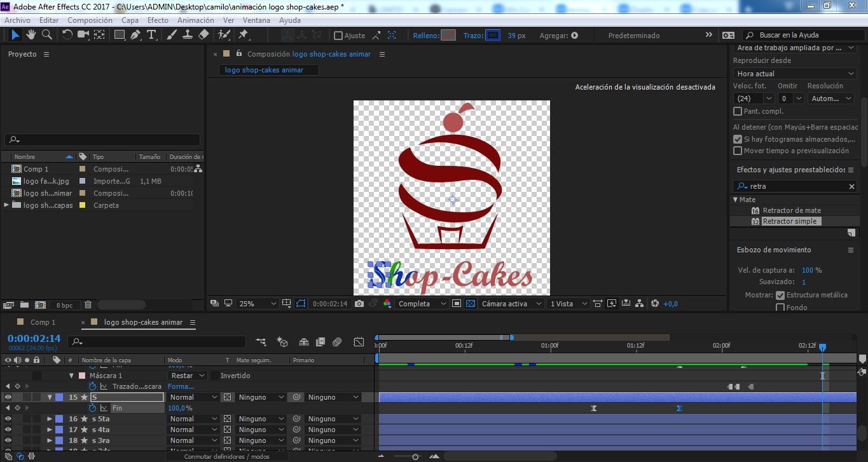
Task: Open the show channel color icon menu
Action: tap(387, 304)
